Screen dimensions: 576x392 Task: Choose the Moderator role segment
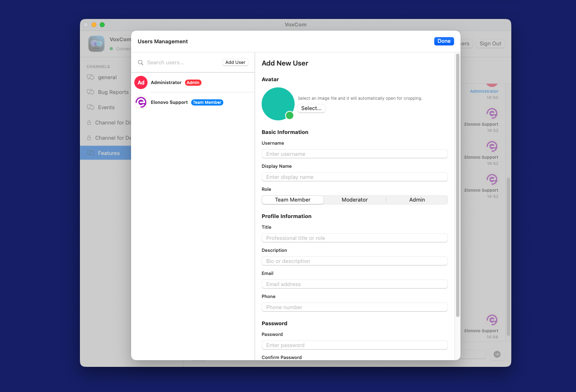click(x=355, y=200)
